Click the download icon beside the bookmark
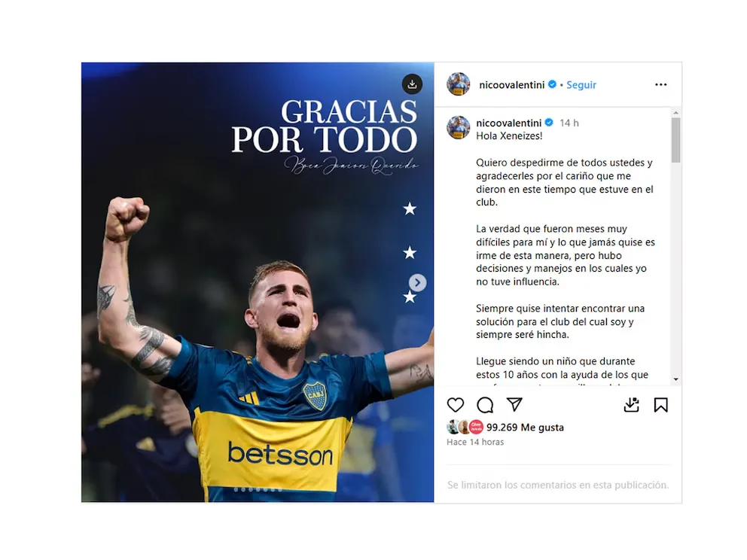The width and height of the screenshot is (747, 560). [x=631, y=405]
